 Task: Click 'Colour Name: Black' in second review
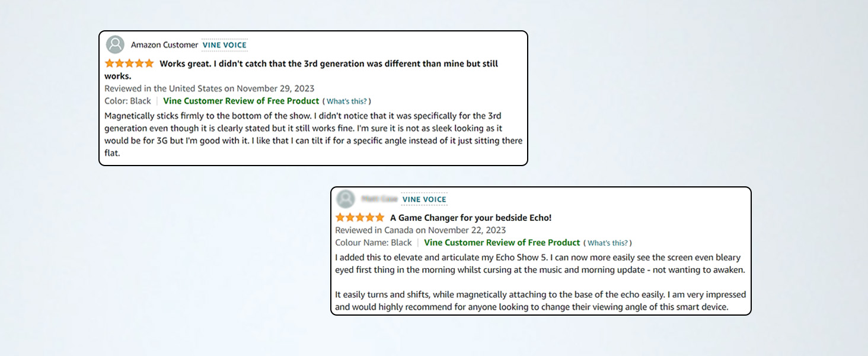coord(374,243)
